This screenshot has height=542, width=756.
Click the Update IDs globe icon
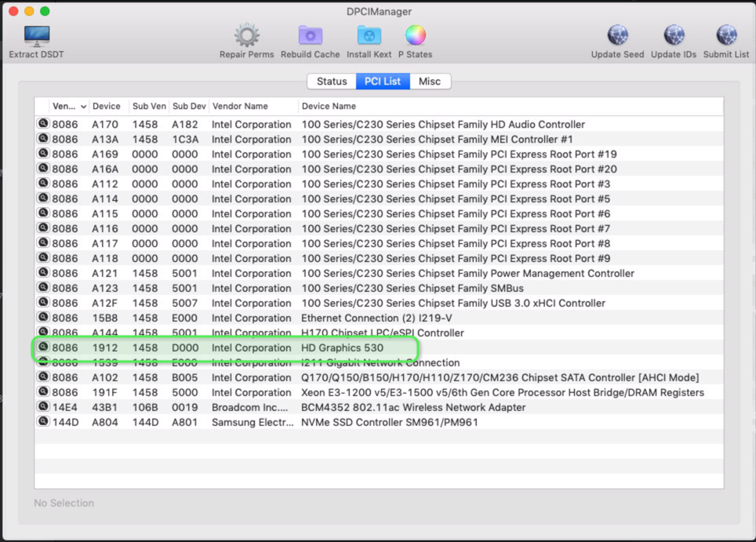pos(673,36)
